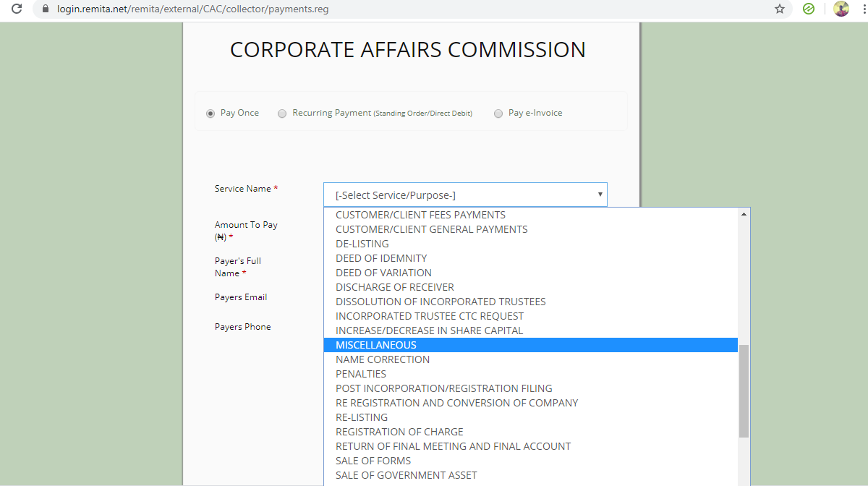The image size is (868, 486).
Task: Reload the page with the refresh icon
Action: (x=16, y=9)
